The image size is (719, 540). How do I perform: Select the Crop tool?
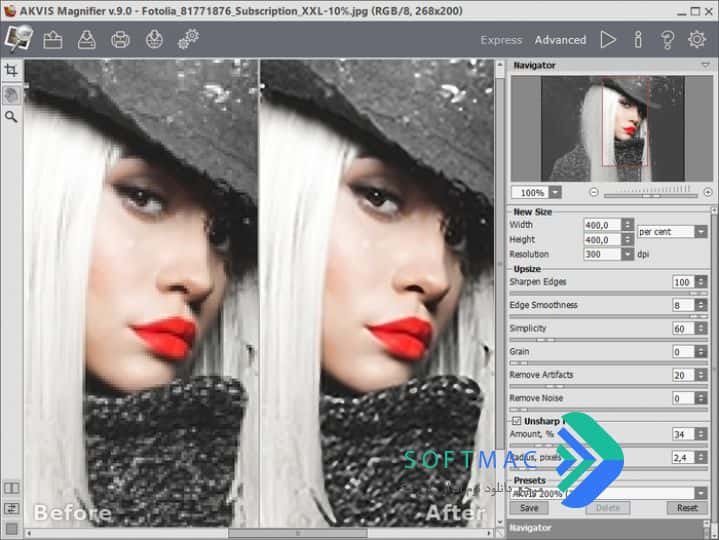click(x=11, y=71)
